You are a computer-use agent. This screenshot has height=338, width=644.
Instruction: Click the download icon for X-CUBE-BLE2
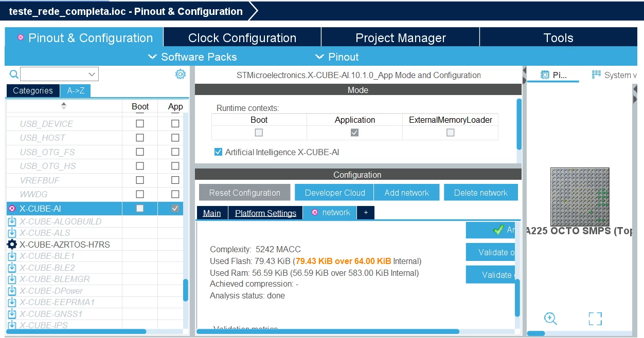[12, 268]
